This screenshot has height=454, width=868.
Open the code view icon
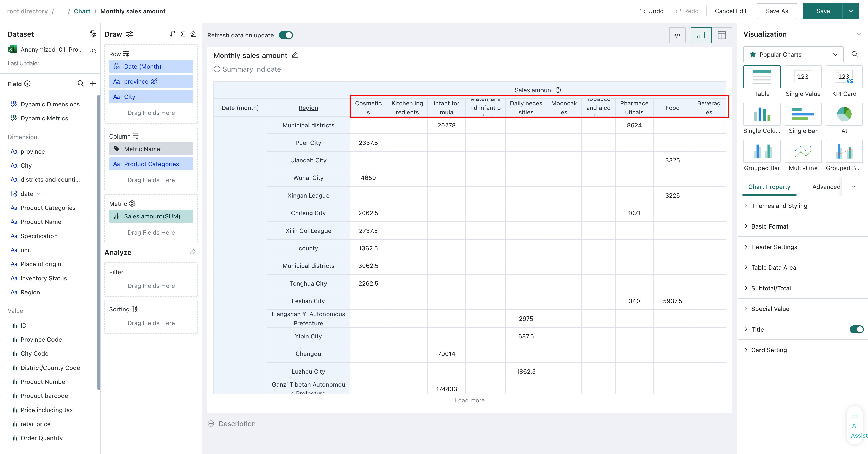click(x=677, y=35)
